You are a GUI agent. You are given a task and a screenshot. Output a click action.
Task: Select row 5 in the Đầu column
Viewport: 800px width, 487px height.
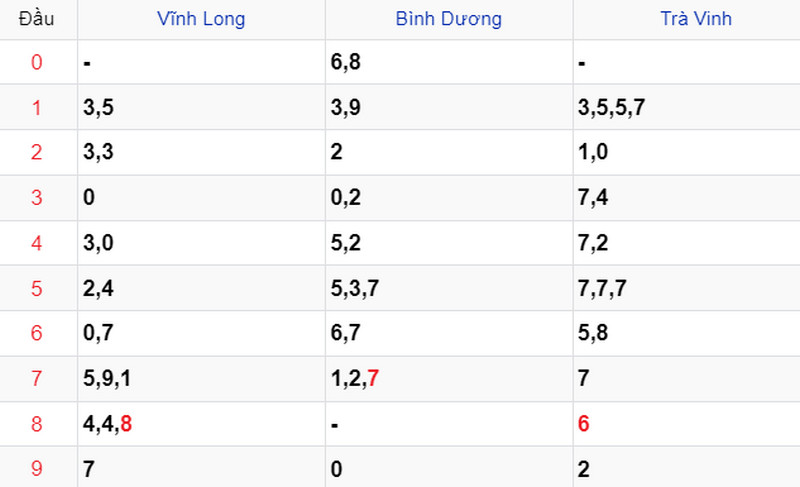[x=36, y=288]
